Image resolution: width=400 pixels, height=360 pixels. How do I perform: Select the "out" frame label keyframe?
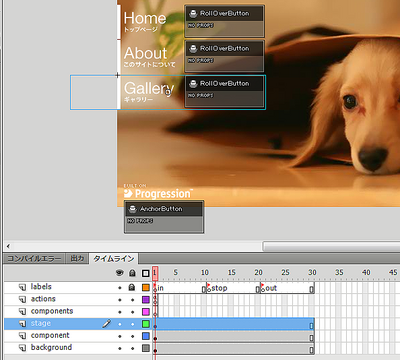pyautogui.click(x=263, y=288)
